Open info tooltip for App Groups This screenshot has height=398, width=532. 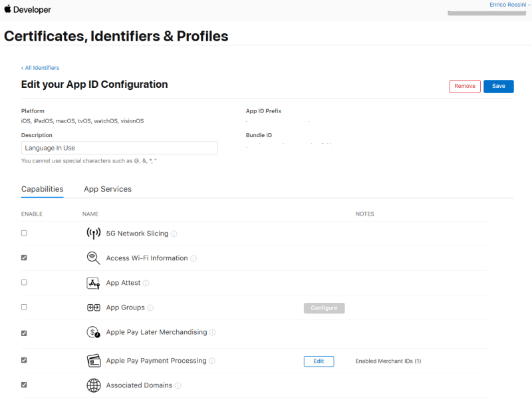pyautogui.click(x=150, y=307)
